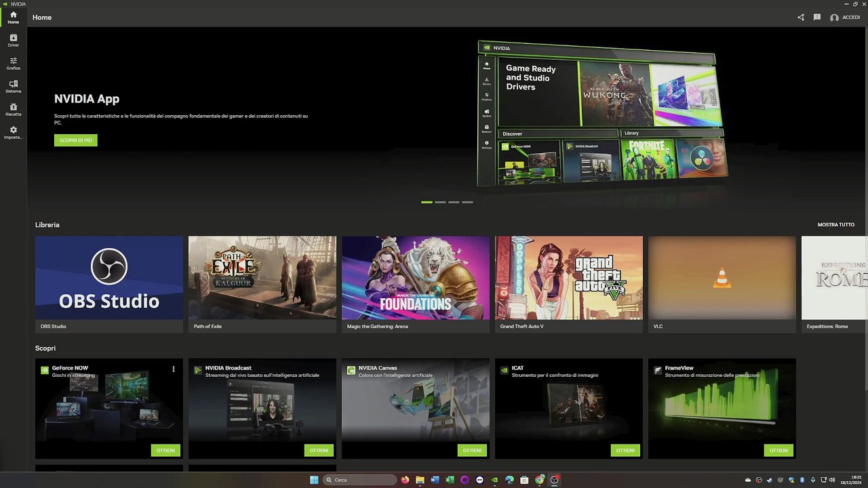The width and height of the screenshot is (868, 488).
Task: Click ACCEDI to sign in
Action: tap(845, 18)
